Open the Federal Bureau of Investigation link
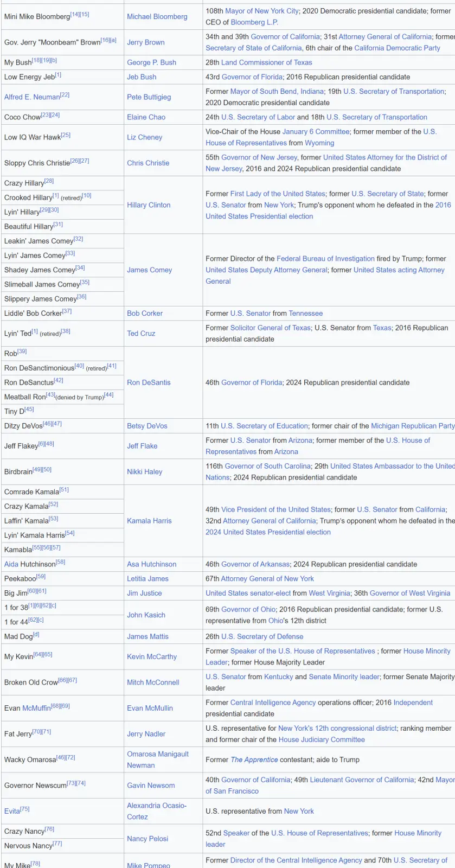 (x=325, y=259)
